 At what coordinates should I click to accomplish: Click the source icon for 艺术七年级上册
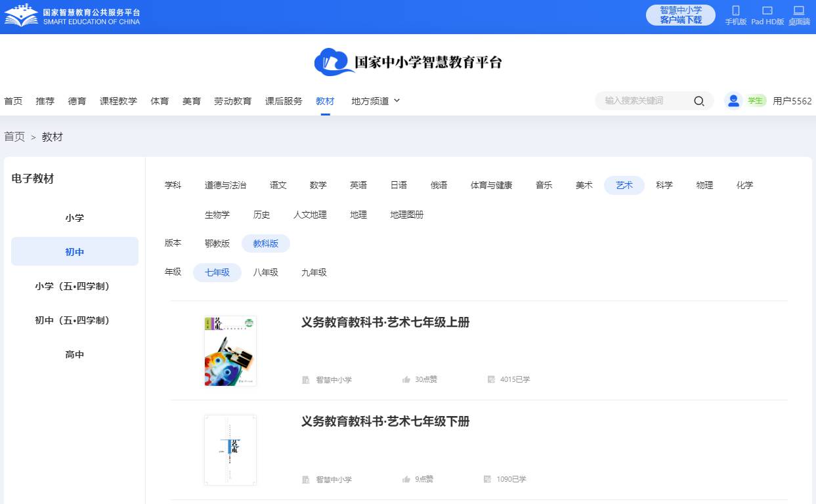pyautogui.click(x=306, y=380)
